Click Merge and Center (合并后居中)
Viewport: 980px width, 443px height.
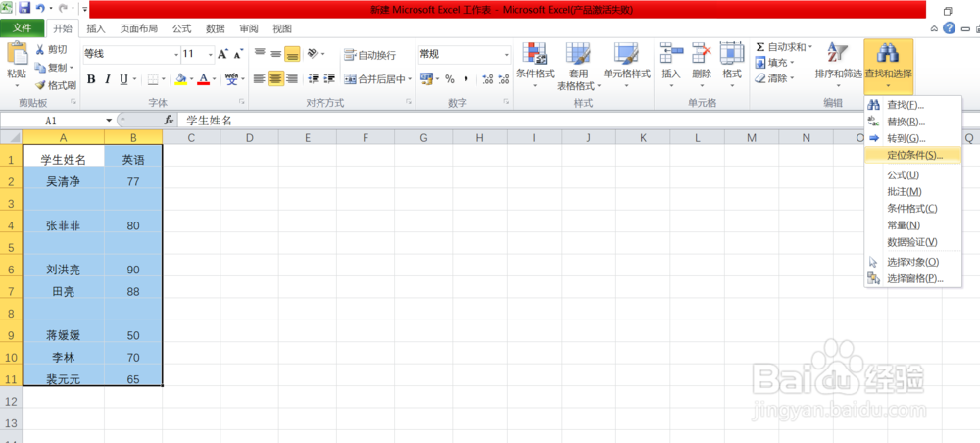(374, 79)
